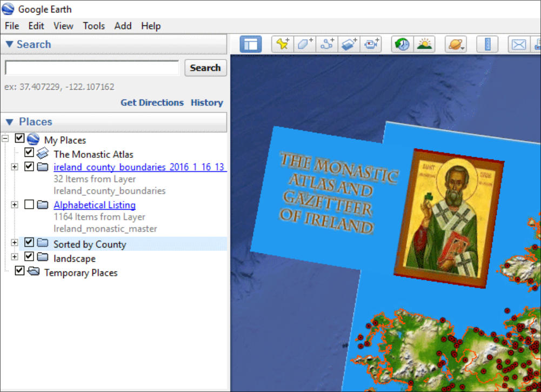Open the ireland_county_boundaries link
This screenshot has width=541, height=392.
tap(140, 167)
